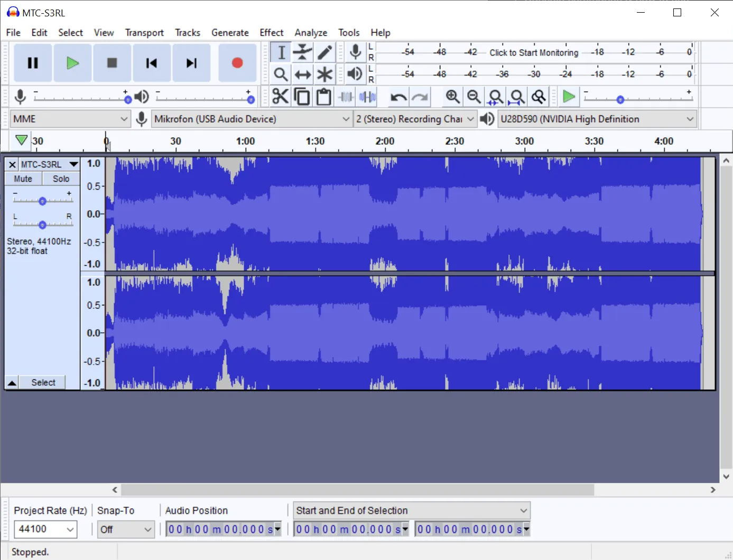Adjust the track gain slider

click(42, 200)
